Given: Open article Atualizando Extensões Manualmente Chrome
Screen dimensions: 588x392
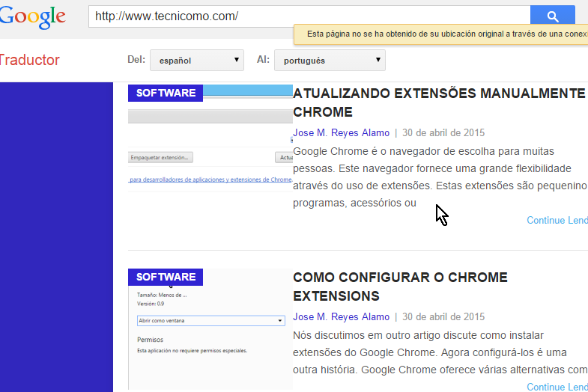Looking at the screenshot, I should click(439, 102).
